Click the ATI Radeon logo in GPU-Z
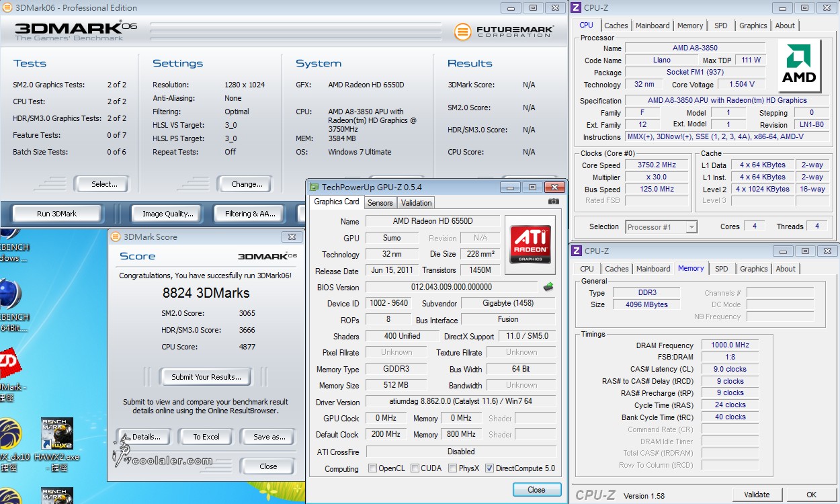 tap(530, 244)
